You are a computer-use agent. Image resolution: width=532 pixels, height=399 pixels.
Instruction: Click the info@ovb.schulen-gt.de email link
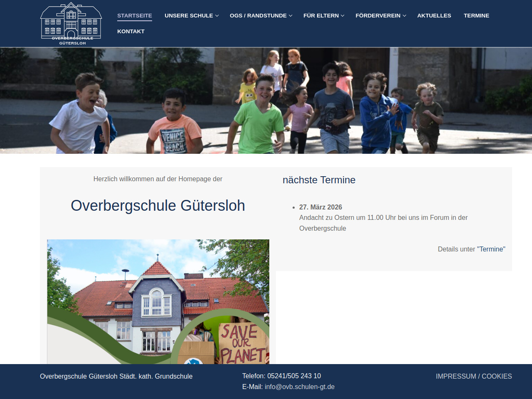[299, 387]
